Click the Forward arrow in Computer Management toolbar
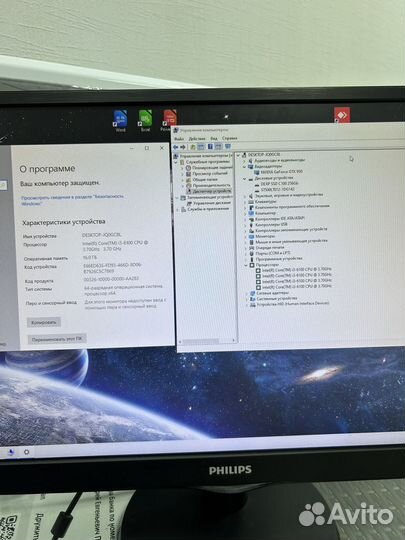Viewport: 405px width, 540px height. [183, 147]
